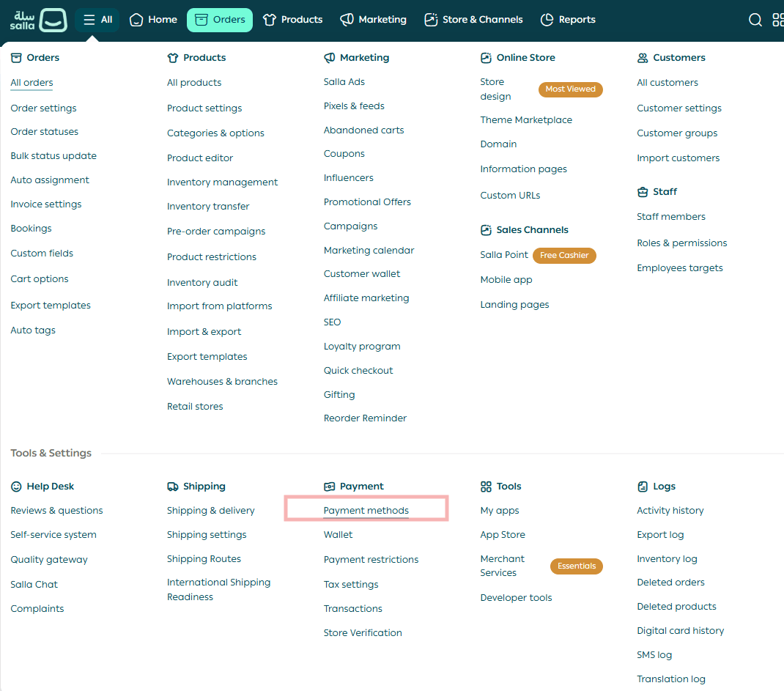Viewport: 784px width, 691px height.
Task: Go to Abandoned carts
Action: [363, 130]
